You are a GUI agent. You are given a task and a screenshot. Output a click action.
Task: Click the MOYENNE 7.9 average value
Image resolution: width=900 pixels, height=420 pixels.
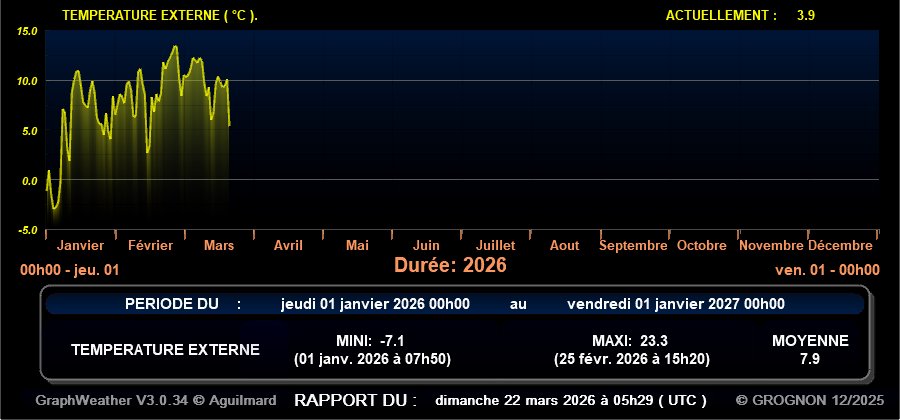pos(810,358)
